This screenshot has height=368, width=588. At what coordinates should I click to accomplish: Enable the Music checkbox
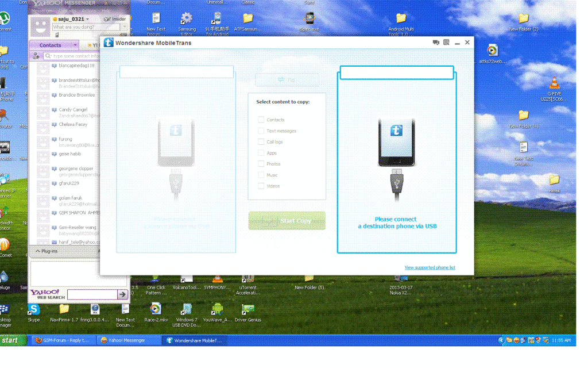click(x=261, y=175)
